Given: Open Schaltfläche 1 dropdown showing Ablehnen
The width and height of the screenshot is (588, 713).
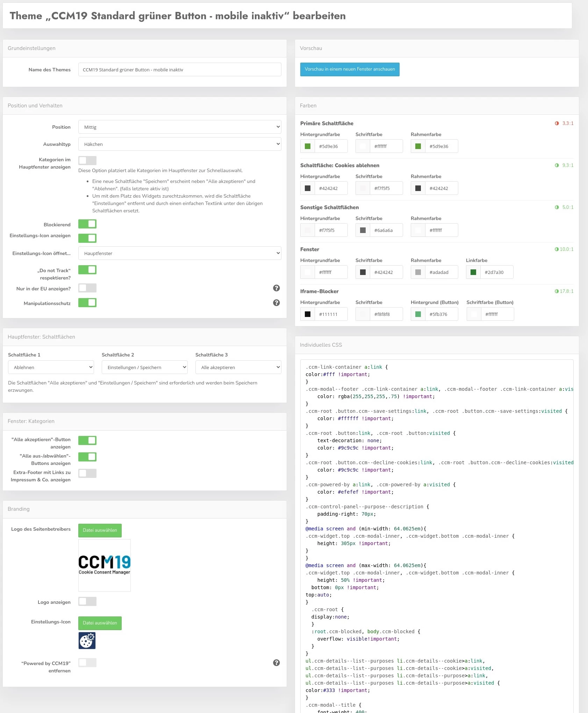Looking at the screenshot, I should pyautogui.click(x=51, y=367).
